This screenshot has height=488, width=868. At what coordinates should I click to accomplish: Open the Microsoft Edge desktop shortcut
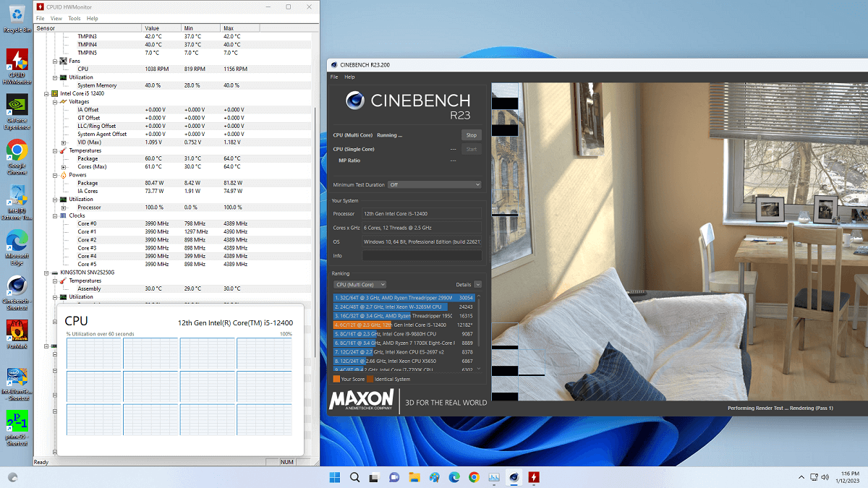pos(17,247)
